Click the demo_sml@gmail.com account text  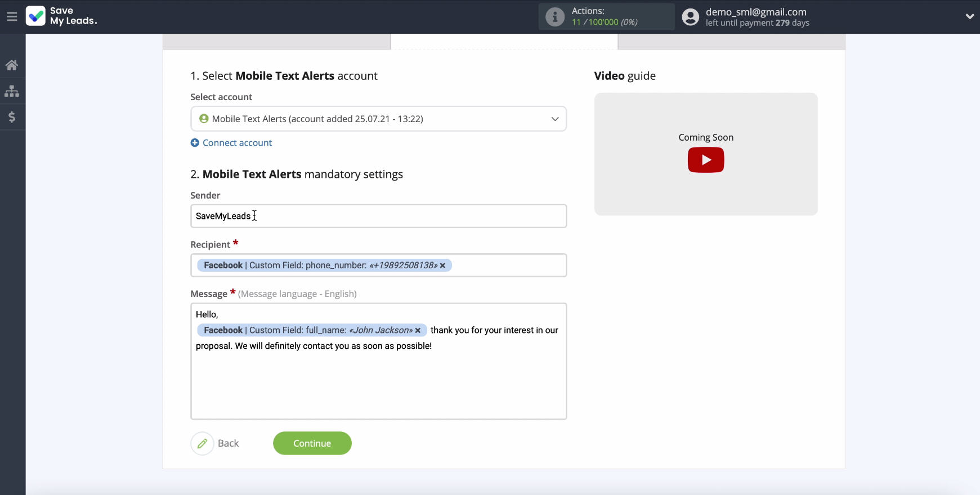pyautogui.click(x=756, y=12)
